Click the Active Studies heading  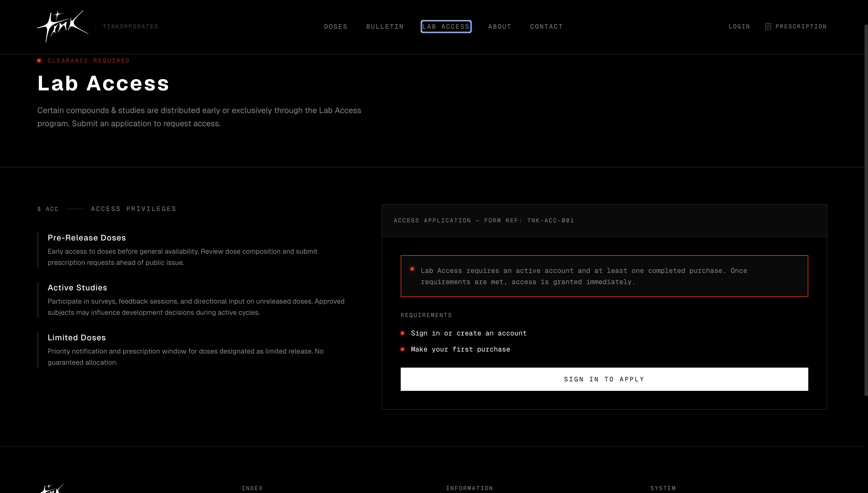[x=77, y=288]
